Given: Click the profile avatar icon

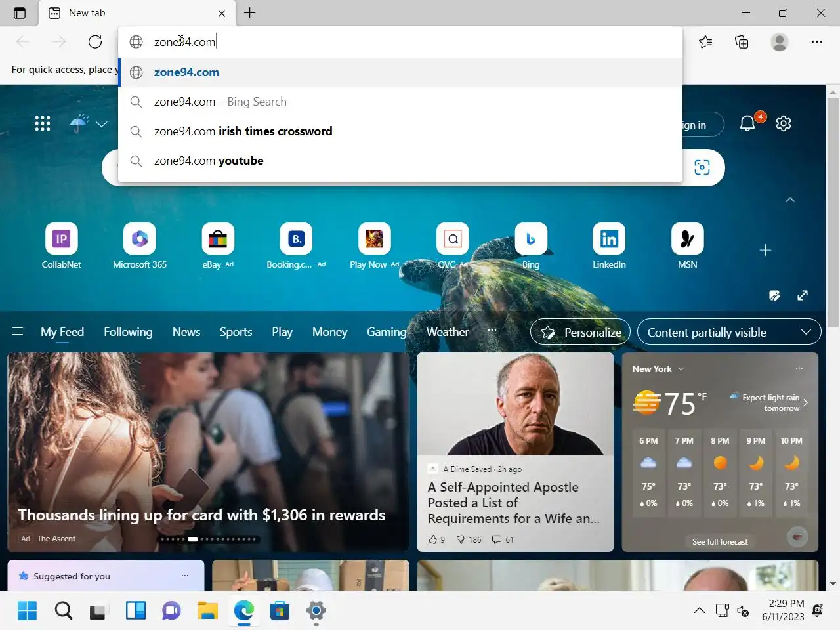Looking at the screenshot, I should point(780,42).
